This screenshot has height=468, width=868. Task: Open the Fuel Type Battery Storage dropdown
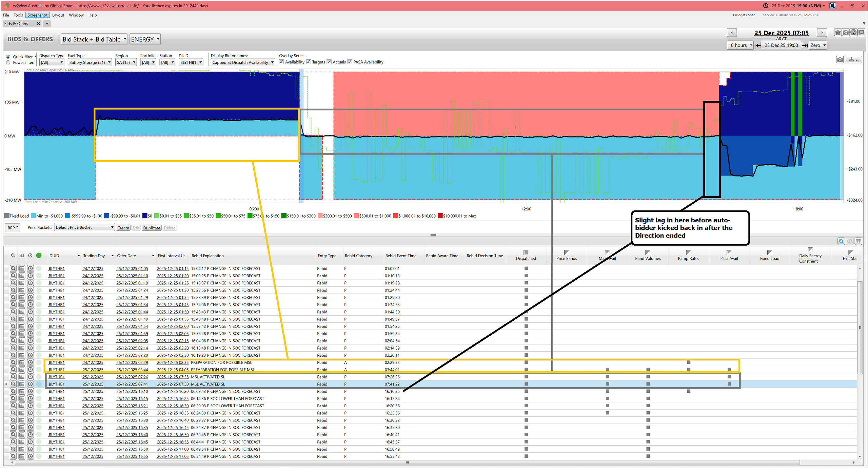point(90,62)
